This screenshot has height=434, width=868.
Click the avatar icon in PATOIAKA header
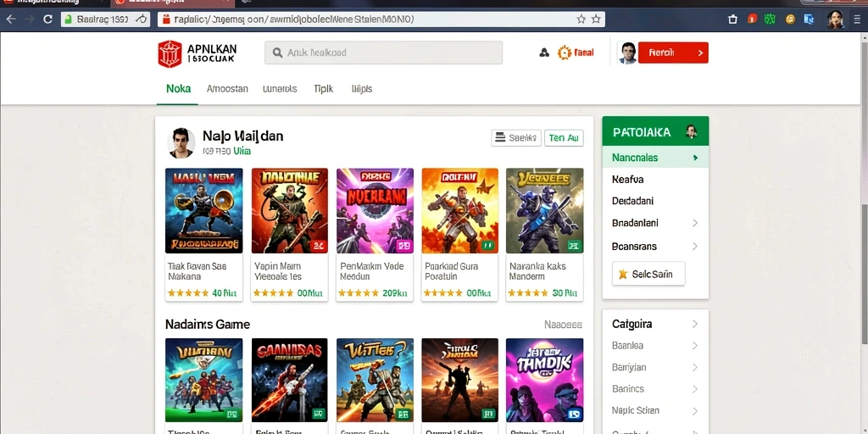click(690, 131)
